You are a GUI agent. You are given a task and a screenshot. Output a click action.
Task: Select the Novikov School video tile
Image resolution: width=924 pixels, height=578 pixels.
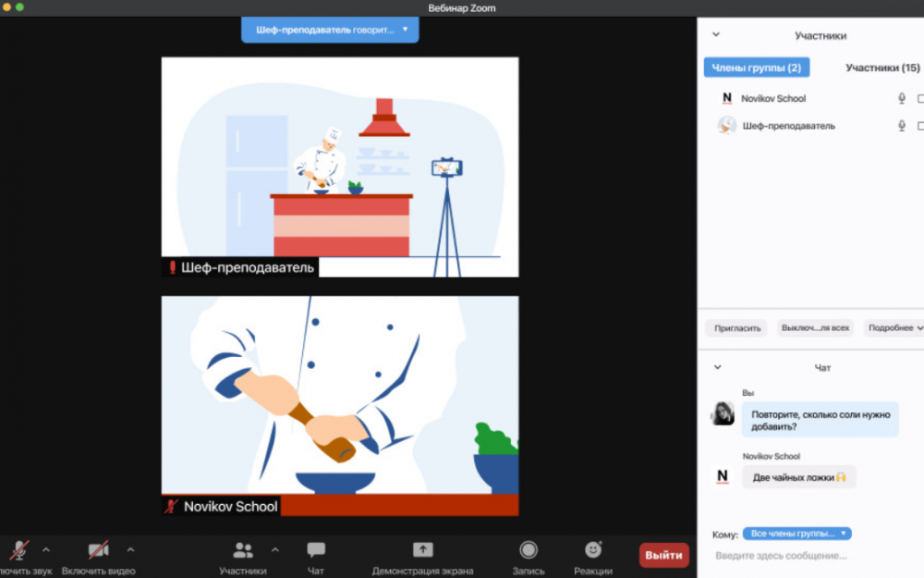click(x=340, y=406)
